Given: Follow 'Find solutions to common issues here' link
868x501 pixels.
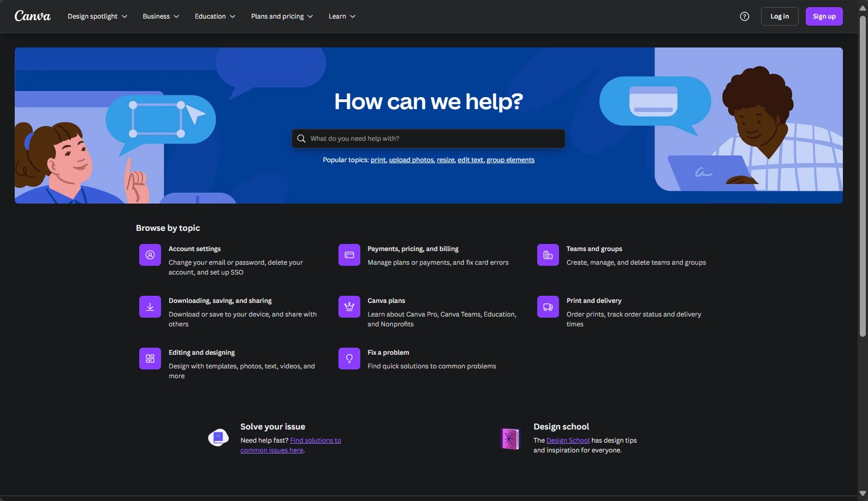Looking at the screenshot, I should pyautogui.click(x=291, y=445).
